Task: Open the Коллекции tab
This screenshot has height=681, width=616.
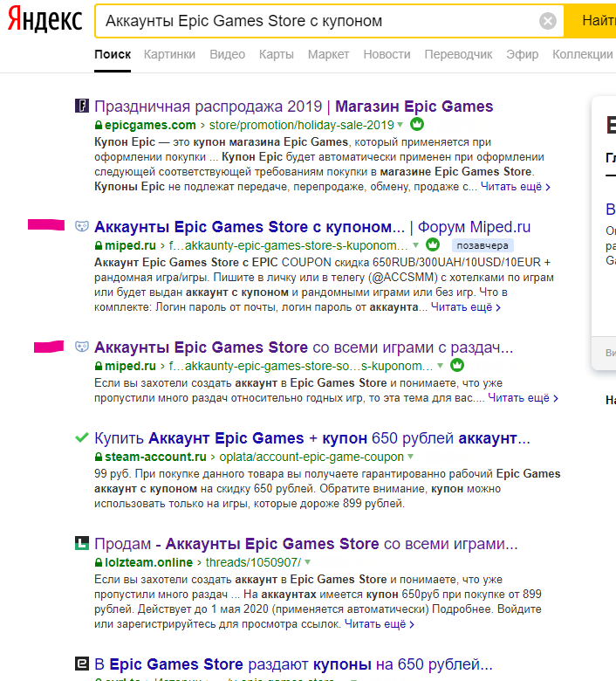Action: tap(582, 54)
